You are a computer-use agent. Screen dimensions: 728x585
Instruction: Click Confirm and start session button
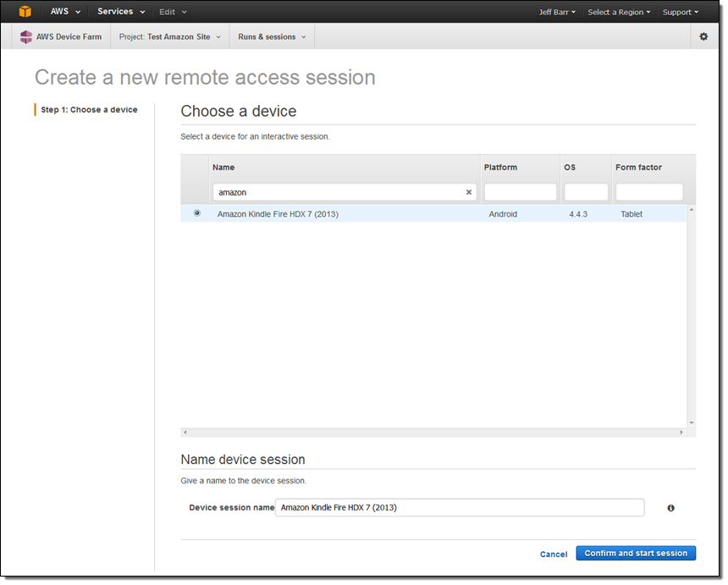(x=636, y=553)
